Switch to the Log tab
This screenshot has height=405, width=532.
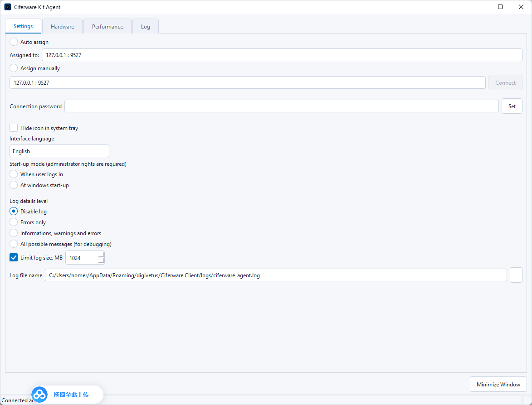(146, 26)
